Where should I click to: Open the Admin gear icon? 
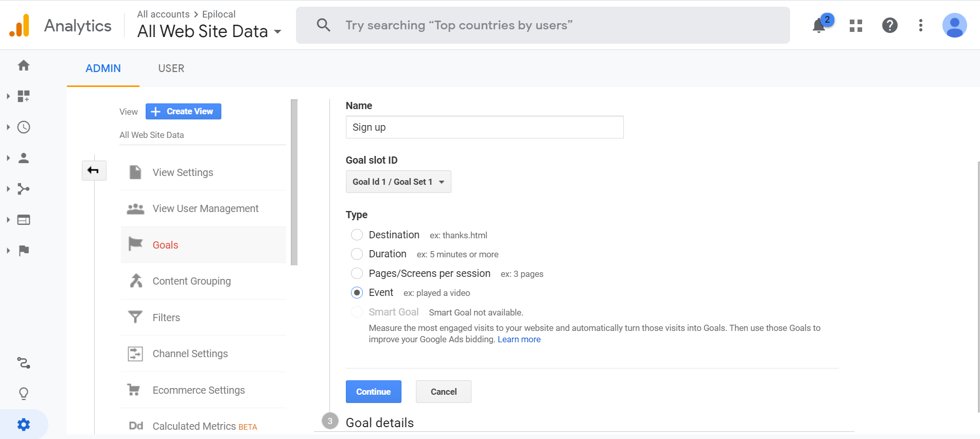pyautogui.click(x=24, y=425)
